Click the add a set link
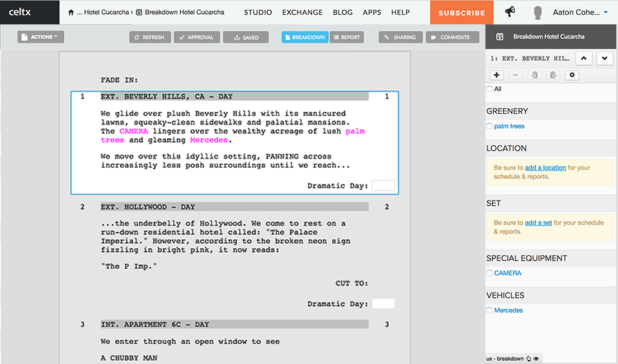The width and height of the screenshot is (618, 364). [x=538, y=223]
